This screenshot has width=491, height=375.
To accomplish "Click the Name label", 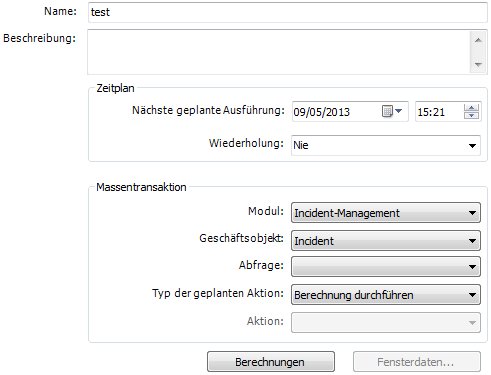I will (60, 11).
